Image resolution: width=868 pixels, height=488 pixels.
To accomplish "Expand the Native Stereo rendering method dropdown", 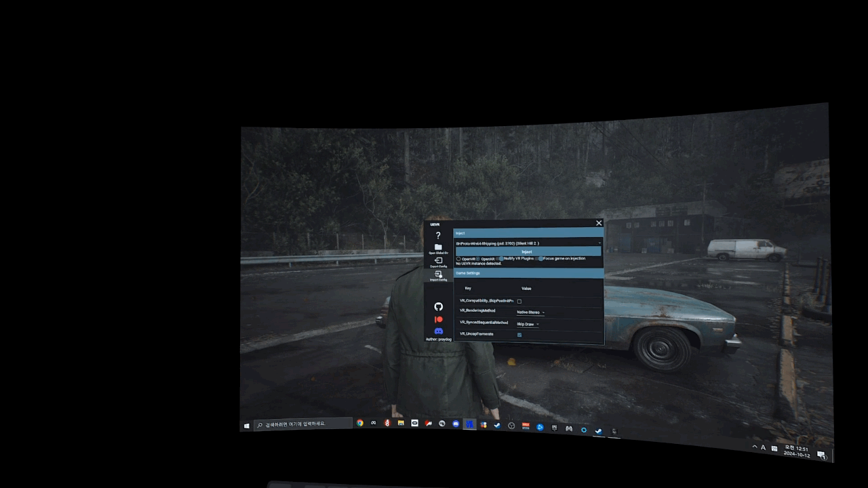I will coord(531,312).
